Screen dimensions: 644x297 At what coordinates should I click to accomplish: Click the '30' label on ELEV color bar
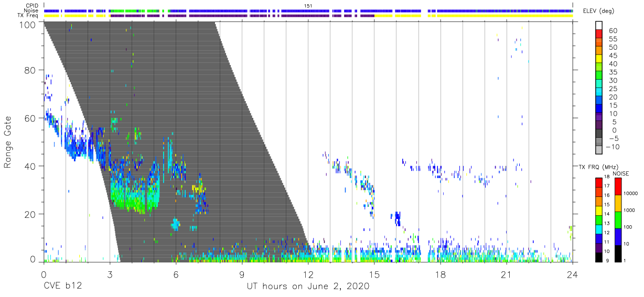(x=614, y=81)
